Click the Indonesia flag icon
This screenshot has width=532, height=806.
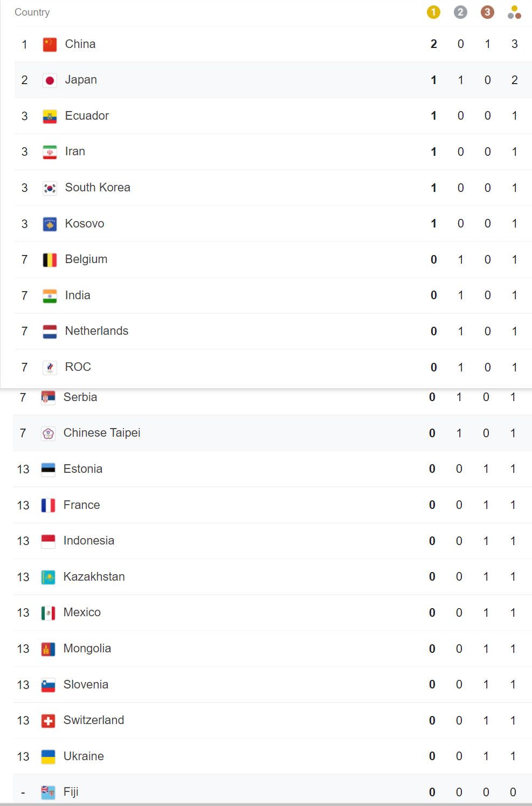pyautogui.click(x=48, y=541)
